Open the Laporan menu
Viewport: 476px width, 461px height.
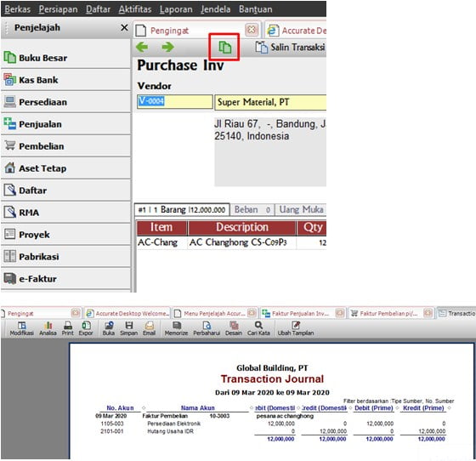[176, 9]
